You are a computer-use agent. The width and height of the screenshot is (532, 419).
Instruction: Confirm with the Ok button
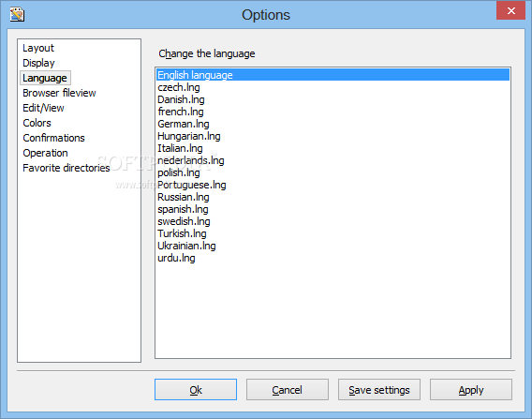pyautogui.click(x=196, y=389)
